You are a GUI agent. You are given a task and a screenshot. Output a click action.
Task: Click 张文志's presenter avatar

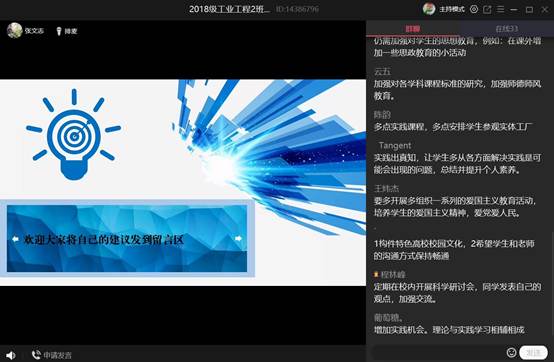coord(14,30)
